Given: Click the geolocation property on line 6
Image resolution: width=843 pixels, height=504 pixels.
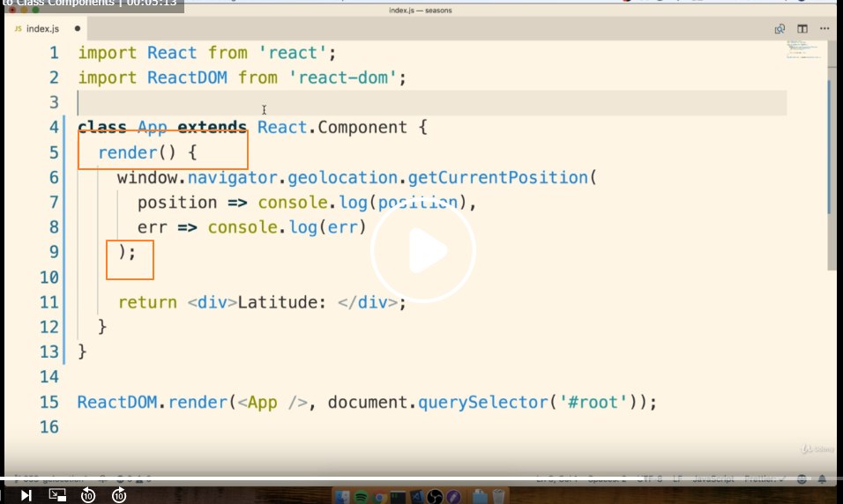Looking at the screenshot, I should coord(342,177).
